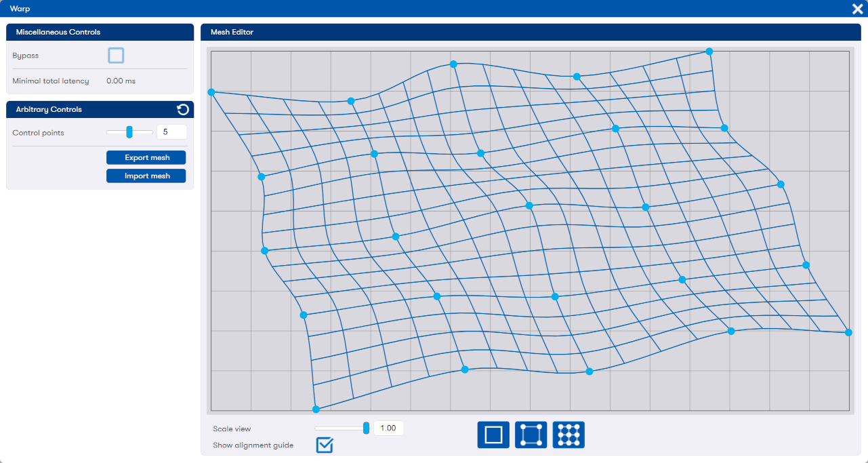Click the Import mesh button
Viewport: 868px width, 463px height.
click(146, 176)
